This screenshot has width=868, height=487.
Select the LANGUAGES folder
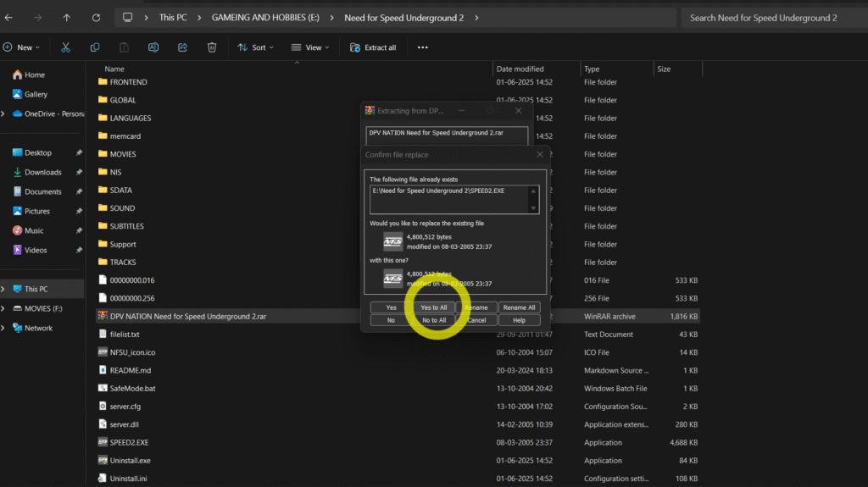[x=125, y=118]
